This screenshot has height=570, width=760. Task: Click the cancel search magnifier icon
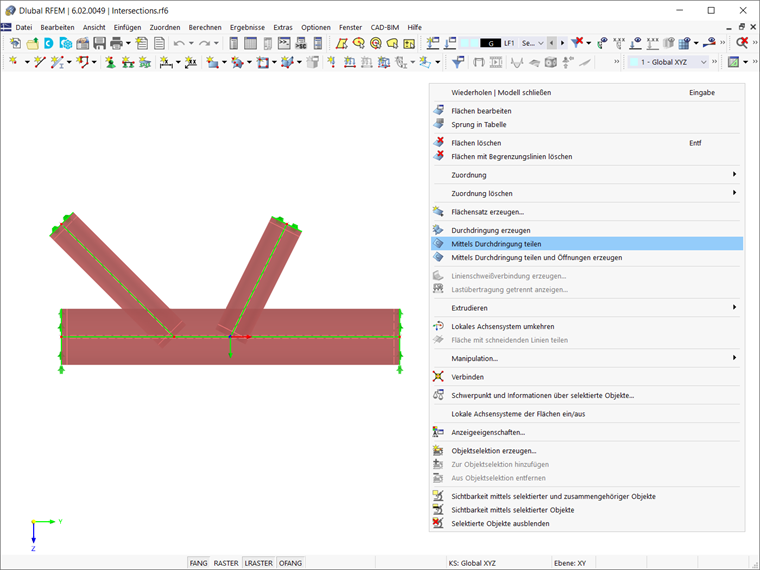(x=742, y=43)
